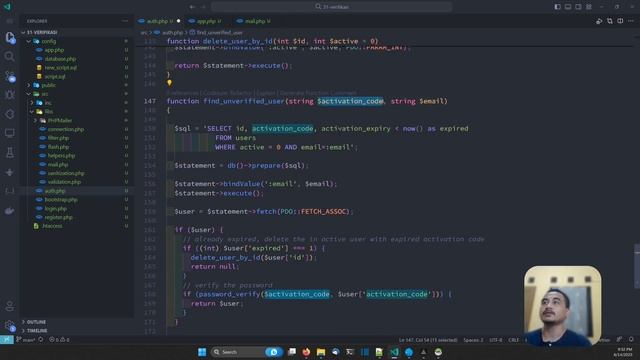Screen dimensions: 640x360
Task: Expand the OUTLINE section
Action: (x=76, y=322)
